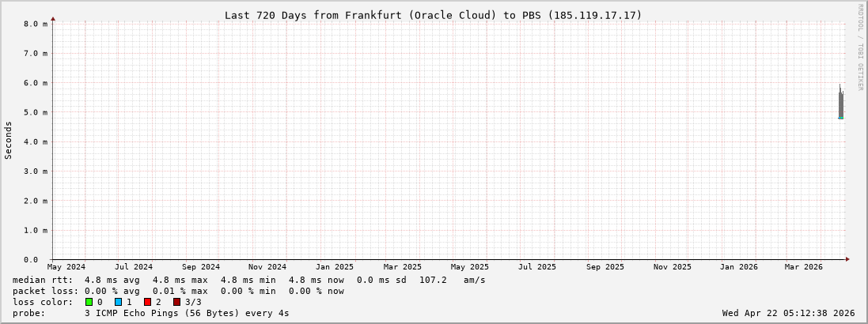Select the Jul 2025 label on the time axis
This screenshot has width=868, height=324.
pos(538,267)
